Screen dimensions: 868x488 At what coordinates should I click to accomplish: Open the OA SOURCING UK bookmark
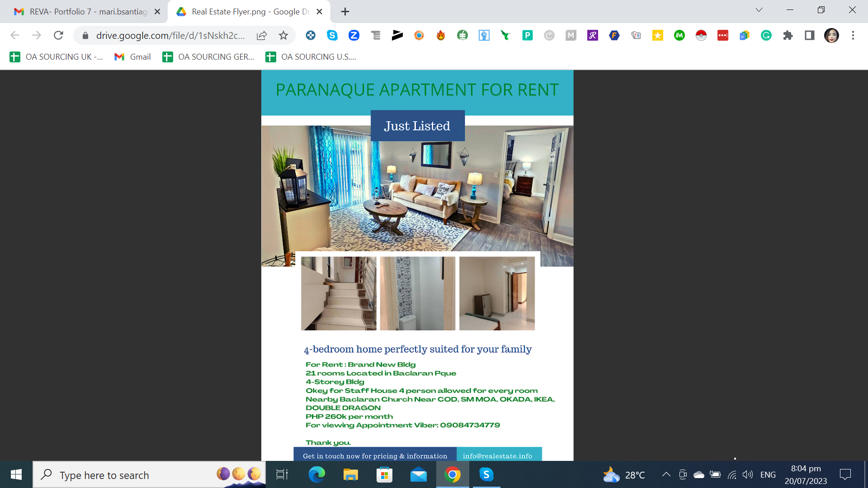pyautogui.click(x=57, y=57)
